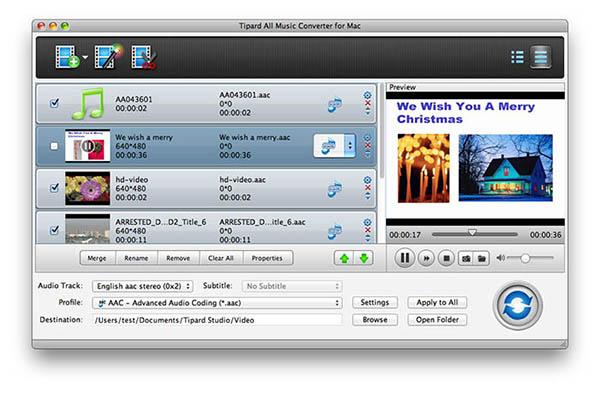Start conversion with the round Convert button

517,305
